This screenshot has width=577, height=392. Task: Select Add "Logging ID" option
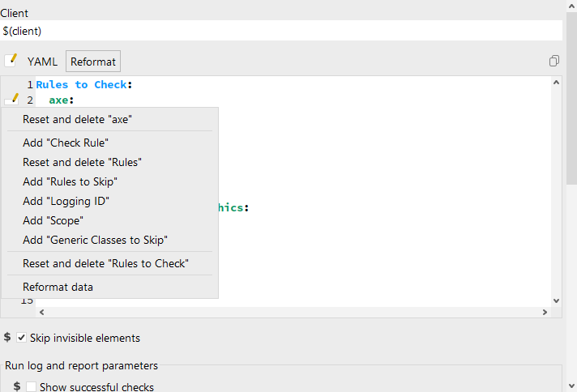[66, 201]
